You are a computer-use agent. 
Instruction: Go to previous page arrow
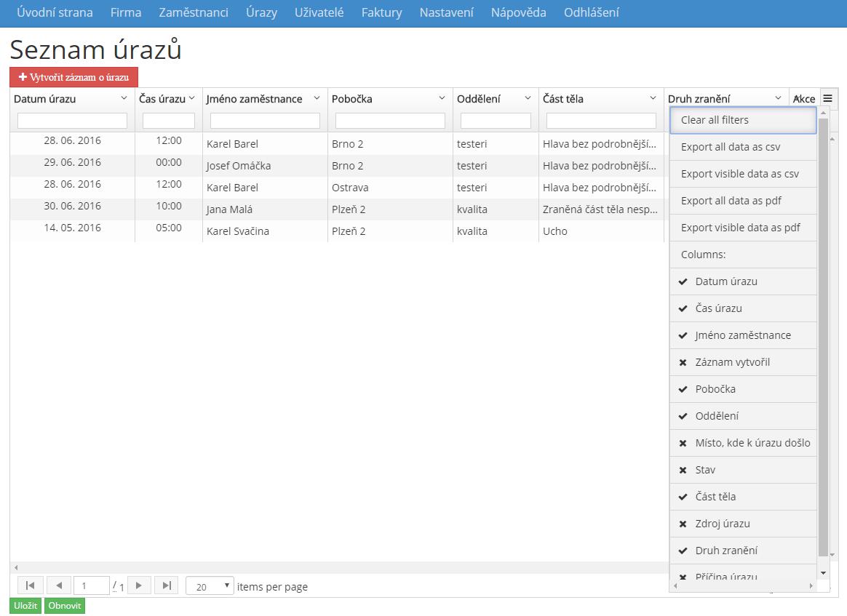(59, 585)
